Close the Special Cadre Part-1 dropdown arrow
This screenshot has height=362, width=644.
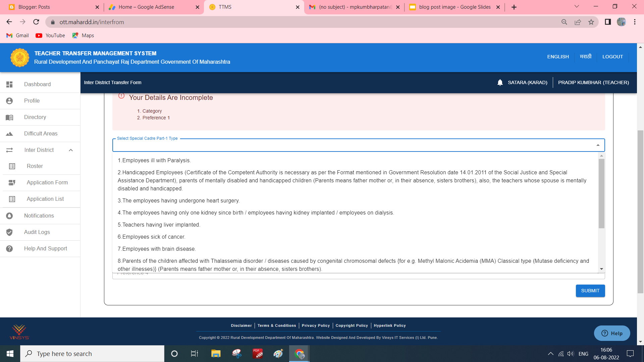click(x=598, y=145)
